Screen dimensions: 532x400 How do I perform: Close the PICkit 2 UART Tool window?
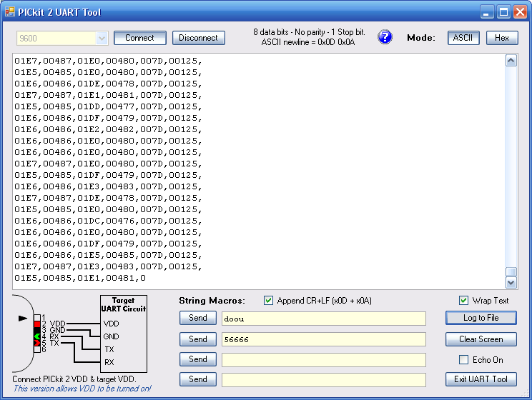[520, 12]
